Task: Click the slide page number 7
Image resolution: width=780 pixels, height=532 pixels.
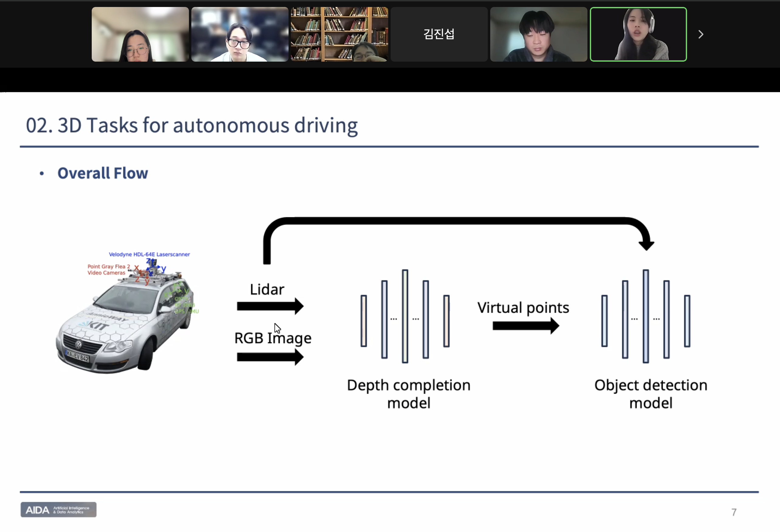Action: [734, 512]
